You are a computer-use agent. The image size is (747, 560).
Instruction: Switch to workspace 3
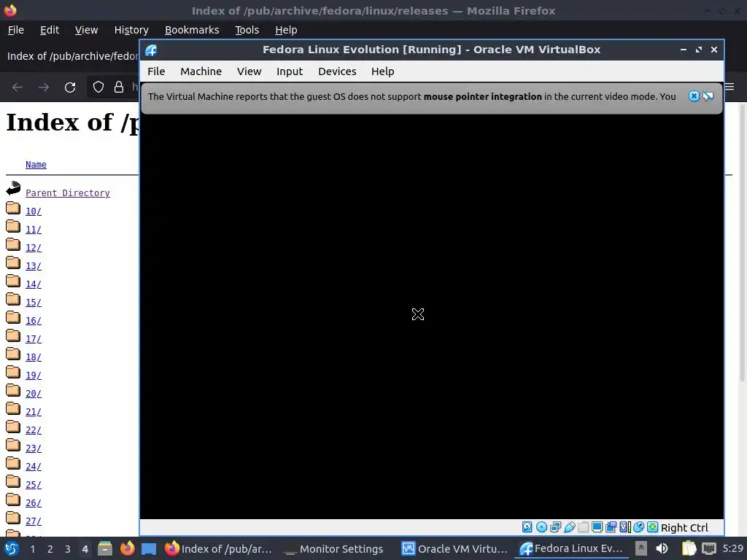pyautogui.click(x=68, y=549)
